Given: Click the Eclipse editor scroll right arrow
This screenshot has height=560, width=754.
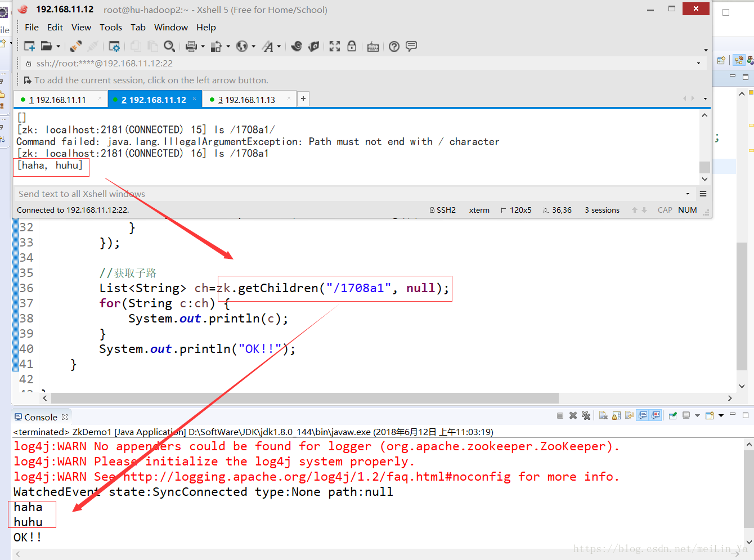Looking at the screenshot, I should coord(730,398).
